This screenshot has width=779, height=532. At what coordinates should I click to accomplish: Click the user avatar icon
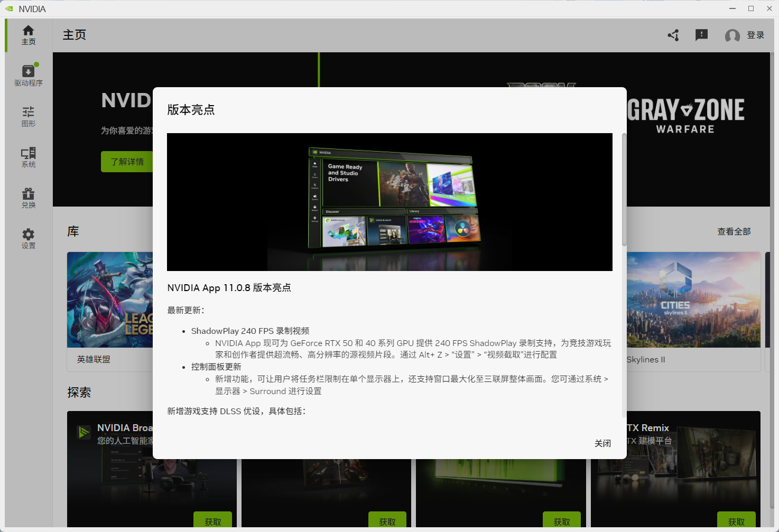click(732, 35)
